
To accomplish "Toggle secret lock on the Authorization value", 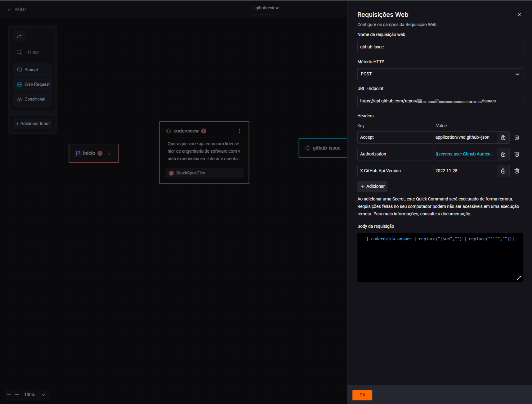I will (503, 154).
